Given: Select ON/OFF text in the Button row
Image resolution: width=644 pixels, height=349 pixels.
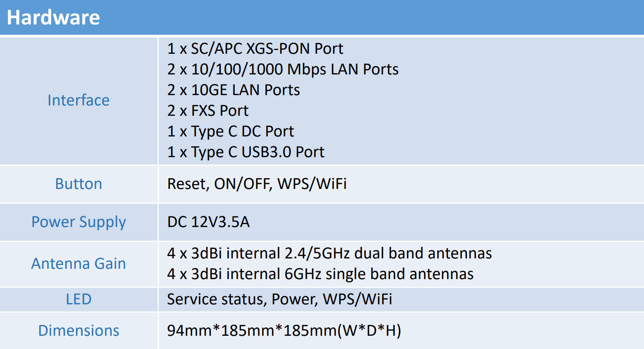Looking at the screenshot, I should (x=242, y=184).
